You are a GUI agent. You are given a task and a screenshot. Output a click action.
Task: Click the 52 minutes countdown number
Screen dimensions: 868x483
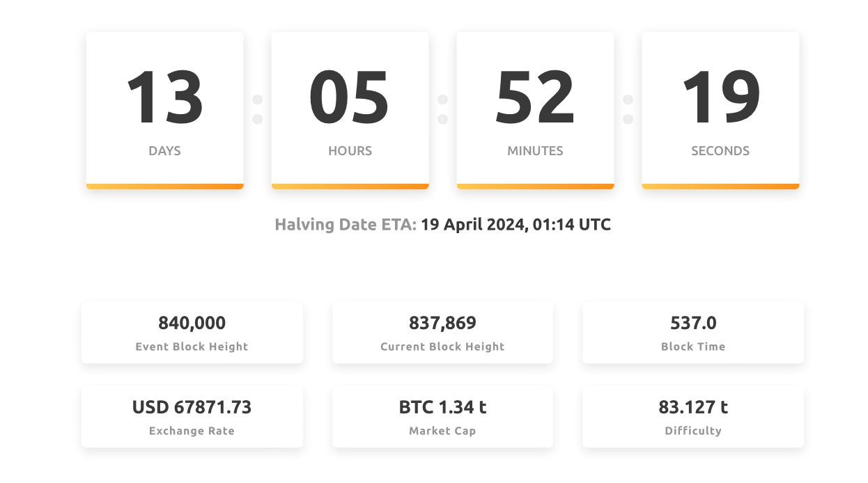pyautogui.click(x=535, y=97)
